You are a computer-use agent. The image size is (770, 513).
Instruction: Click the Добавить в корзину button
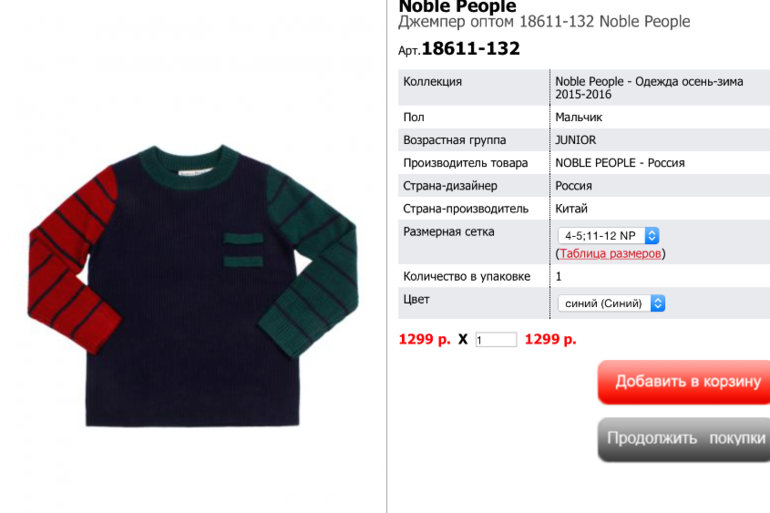(x=684, y=382)
